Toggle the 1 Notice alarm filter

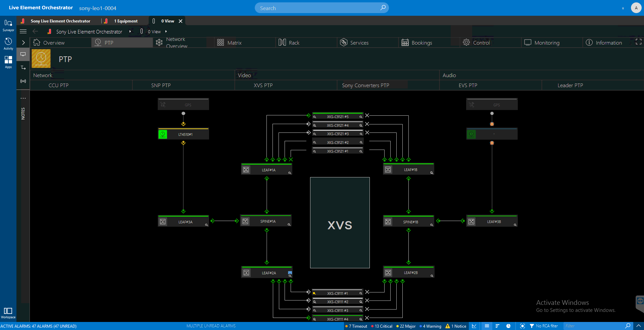pyautogui.click(x=456, y=326)
